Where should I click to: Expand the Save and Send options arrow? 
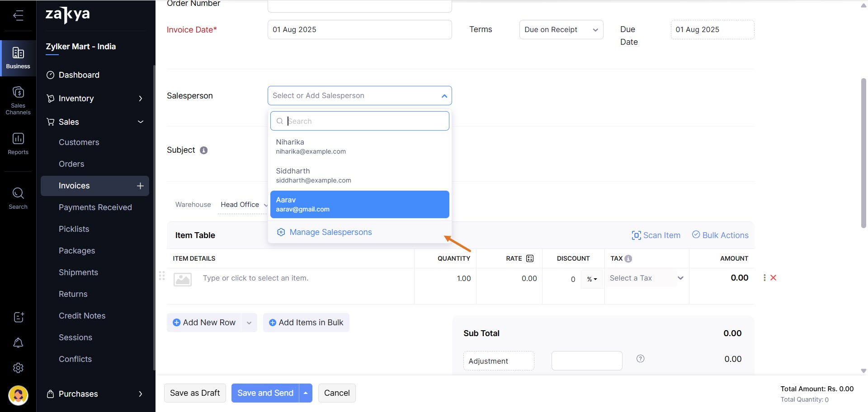point(306,393)
